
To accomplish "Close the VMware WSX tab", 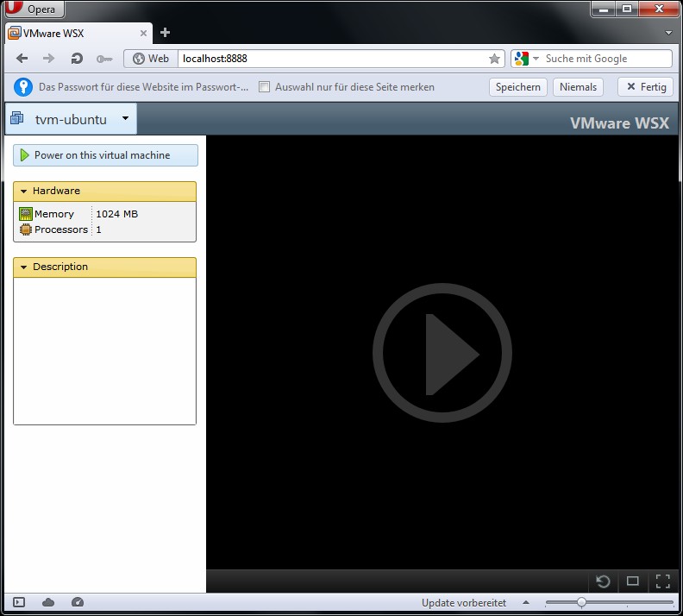I will click(x=143, y=33).
